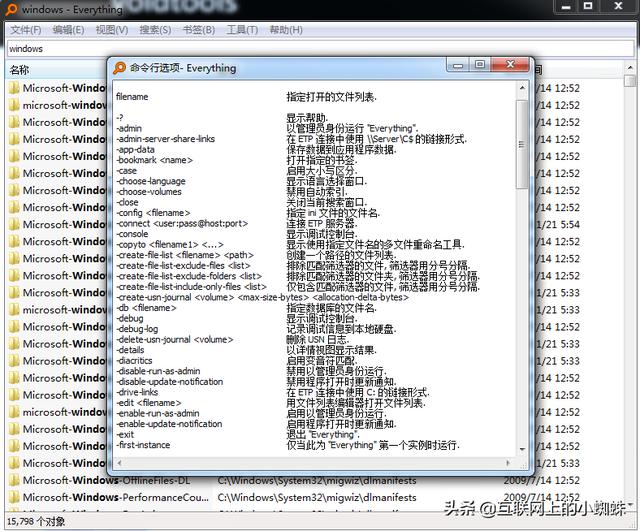Screen dimensions: 640x531
Task: Click folder icon of Microsoft-Windows-OfflineFiles-DL row
Action: tap(14, 480)
